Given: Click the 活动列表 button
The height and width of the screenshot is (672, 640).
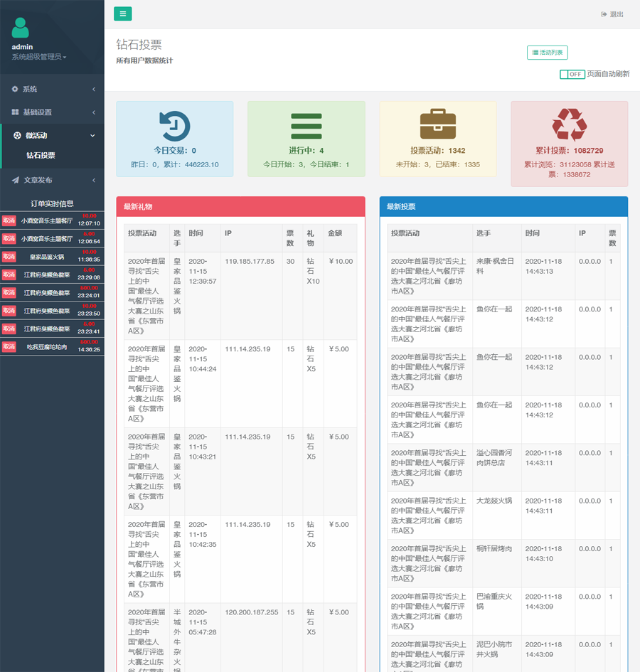Looking at the screenshot, I should point(547,53).
